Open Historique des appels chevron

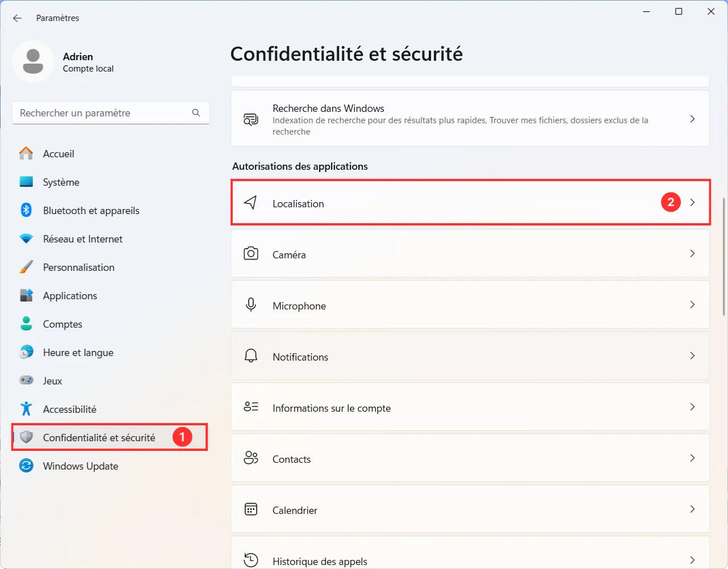692,560
